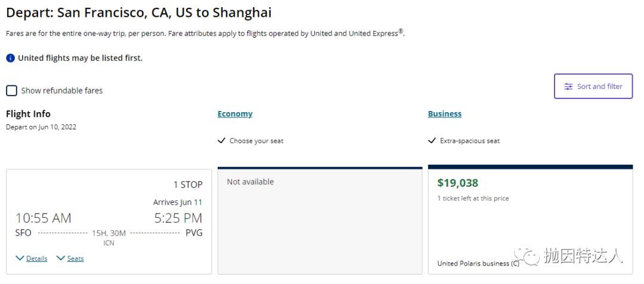Click the 5:25 PM arrival time
Screen dimensions: 644x284
click(x=178, y=218)
